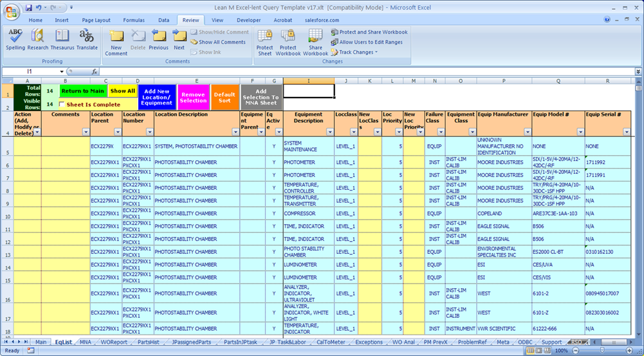
Task: Select column I header
Action: tap(308, 81)
